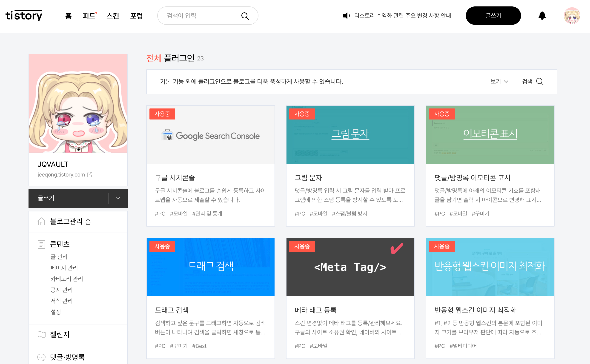The width and height of the screenshot is (590, 364).
Task: Open the revenue change announcement link
Action: (402, 16)
